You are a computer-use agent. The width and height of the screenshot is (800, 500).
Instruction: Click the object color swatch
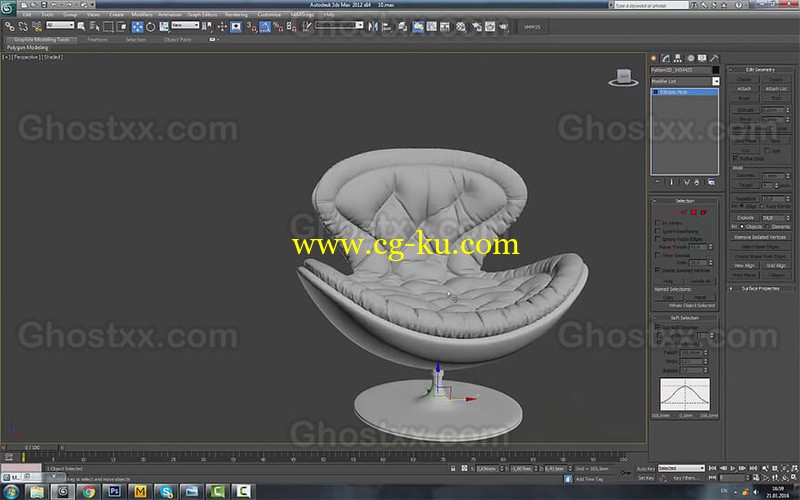[716, 70]
